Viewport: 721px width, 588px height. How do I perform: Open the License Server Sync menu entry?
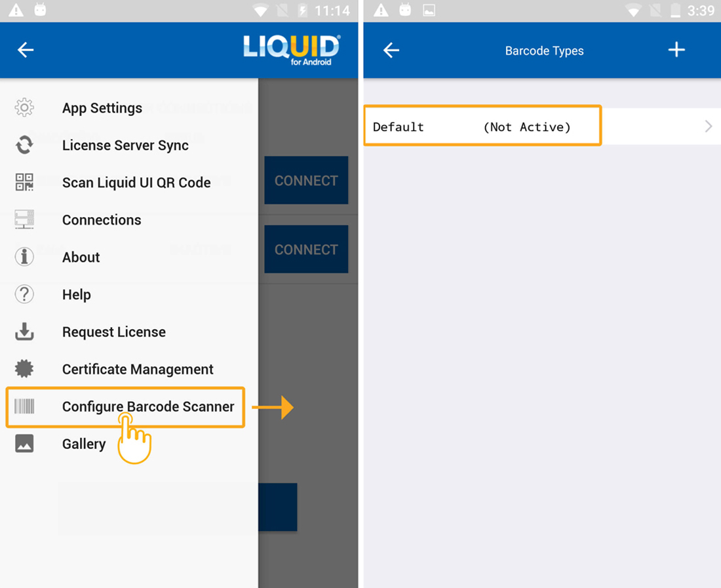point(125,146)
